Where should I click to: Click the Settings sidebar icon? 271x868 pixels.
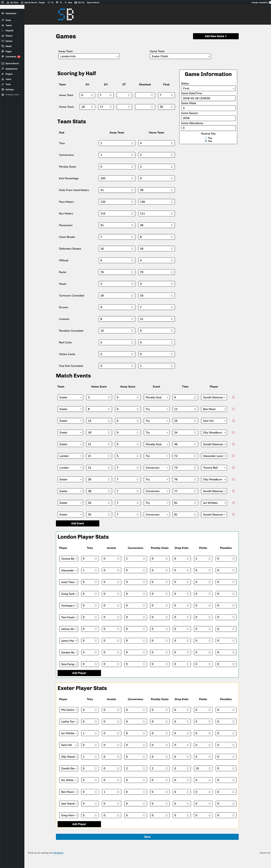pos(3,90)
